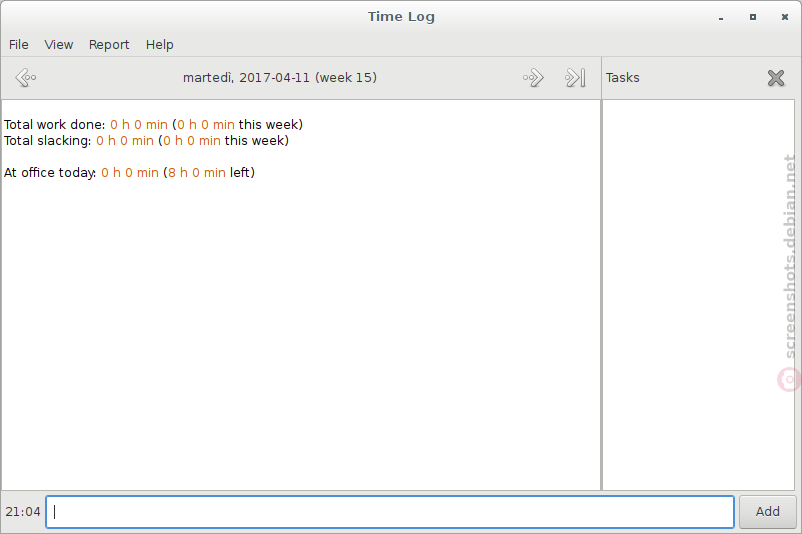Click the 21:04 time label

tap(23, 511)
